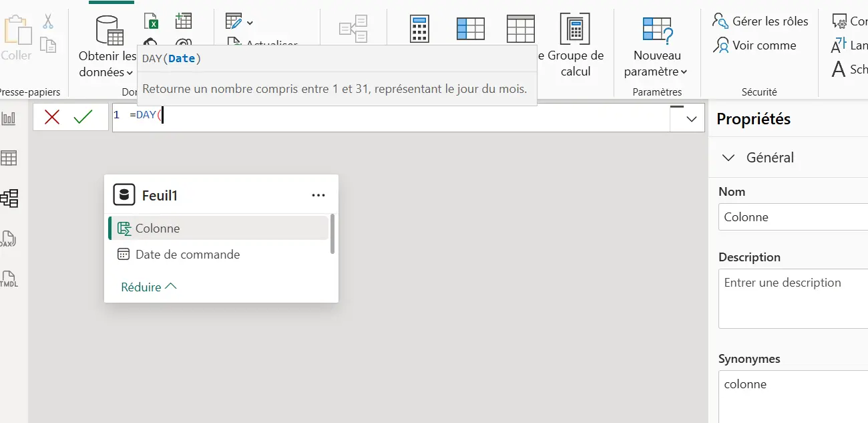Click the DAY(Date) tooltip signature text

coord(172,58)
